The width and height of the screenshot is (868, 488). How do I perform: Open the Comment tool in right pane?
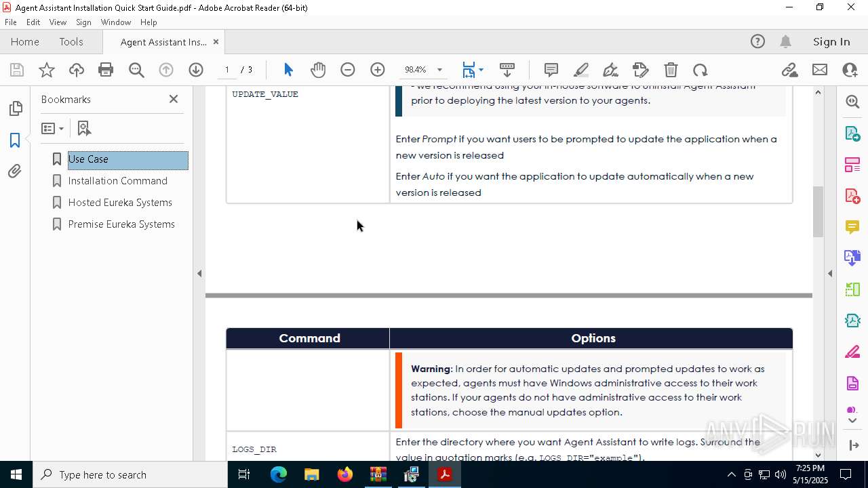852,227
